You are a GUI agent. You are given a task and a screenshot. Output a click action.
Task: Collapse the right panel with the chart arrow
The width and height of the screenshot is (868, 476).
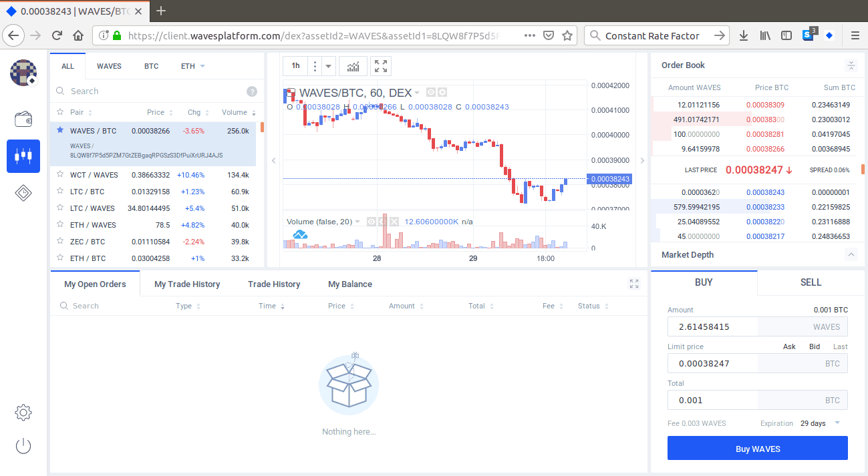[x=643, y=160]
